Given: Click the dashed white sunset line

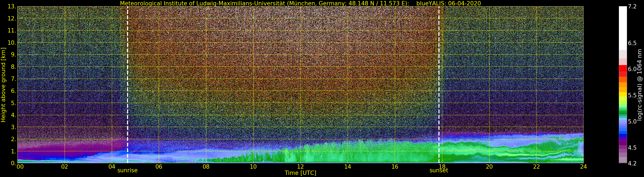Looking at the screenshot, I should (x=439, y=85).
